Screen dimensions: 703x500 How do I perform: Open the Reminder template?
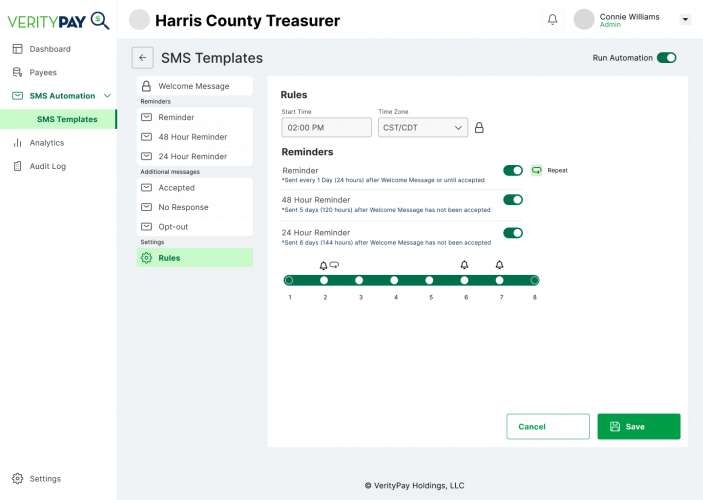(195, 117)
